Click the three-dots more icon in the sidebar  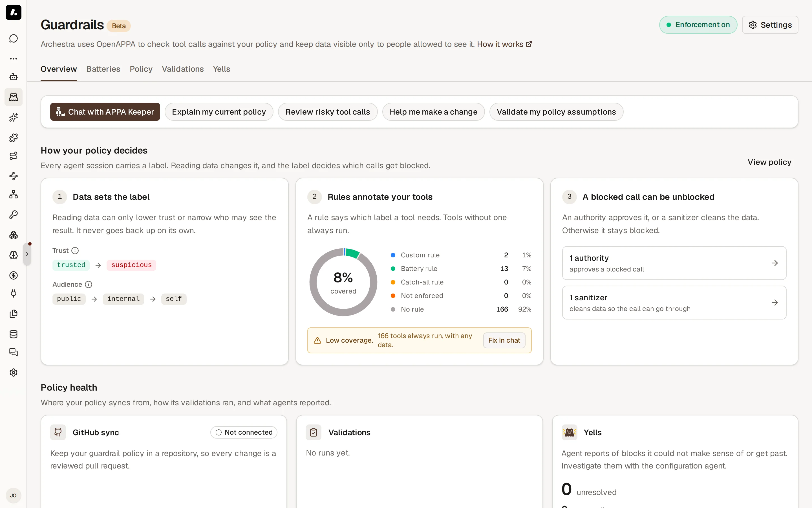[x=14, y=58]
